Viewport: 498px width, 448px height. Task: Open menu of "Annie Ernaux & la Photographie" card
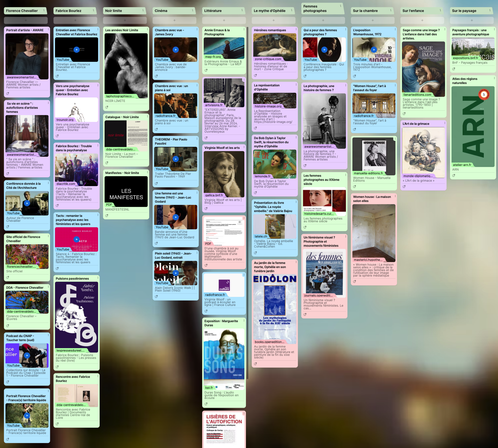pyautogui.click(x=244, y=29)
